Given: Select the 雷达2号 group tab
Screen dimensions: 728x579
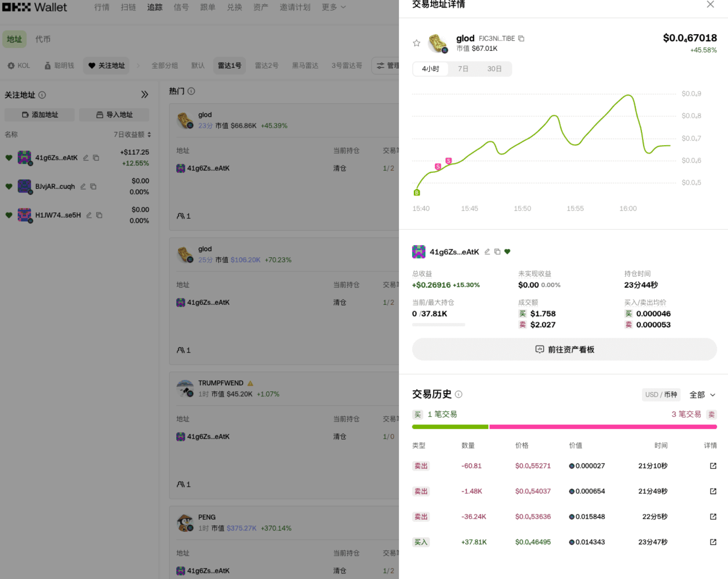Looking at the screenshot, I should point(266,65).
